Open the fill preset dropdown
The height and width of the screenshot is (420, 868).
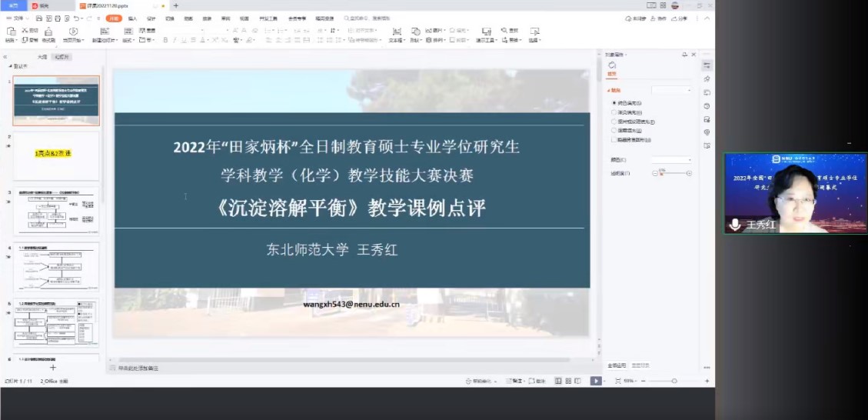point(671,90)
